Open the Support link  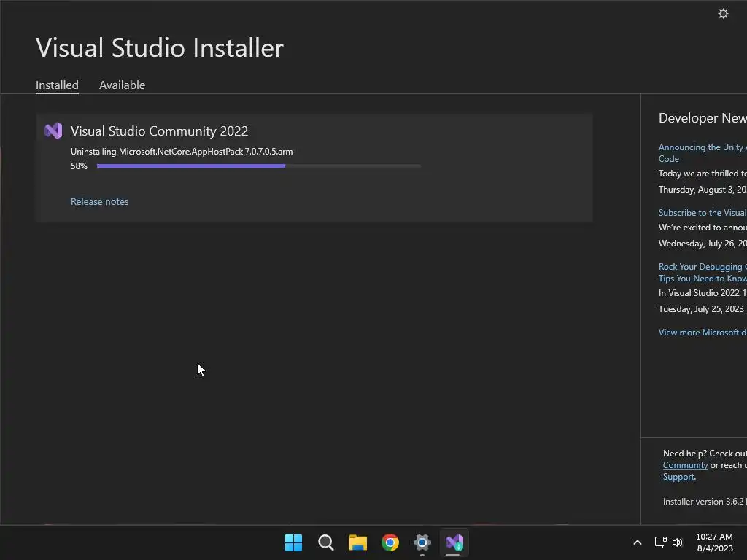[678, 477]
